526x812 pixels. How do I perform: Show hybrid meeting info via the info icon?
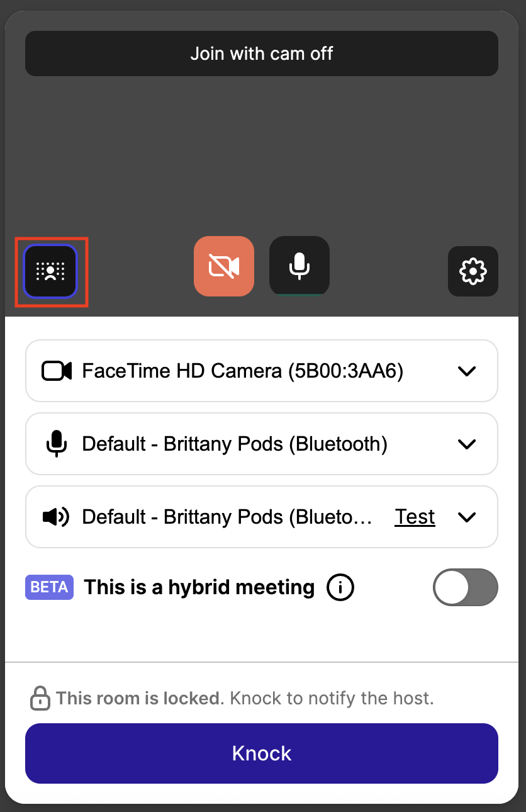tap(340, 588)
